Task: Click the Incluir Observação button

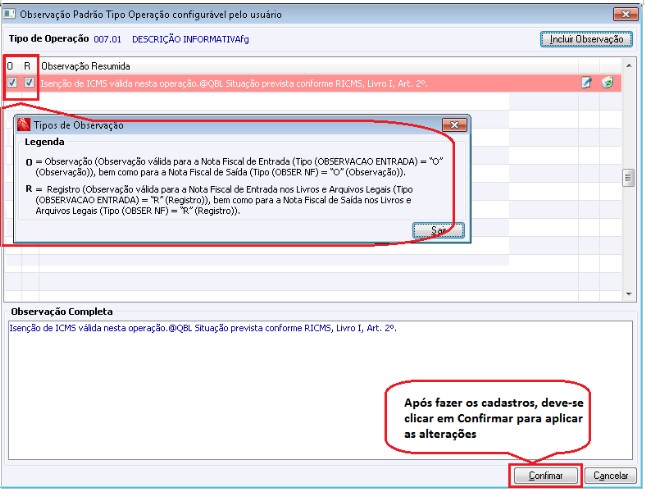Action: click(586, 39)
